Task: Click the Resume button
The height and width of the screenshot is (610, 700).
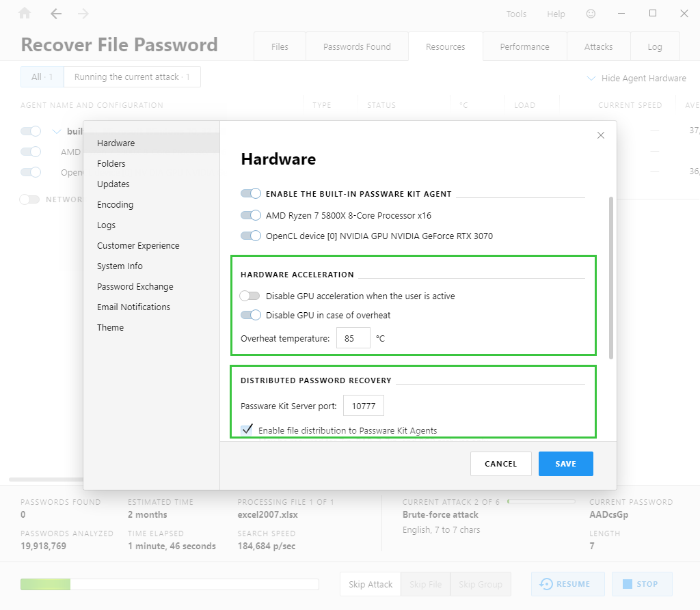Action: point(568,584)
